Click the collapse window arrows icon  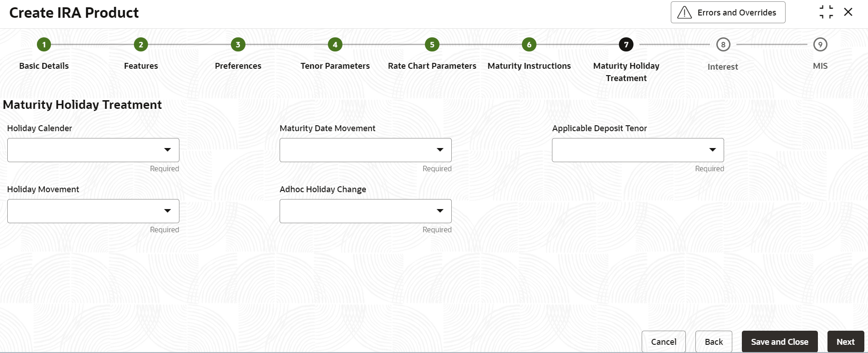[826, 12]
